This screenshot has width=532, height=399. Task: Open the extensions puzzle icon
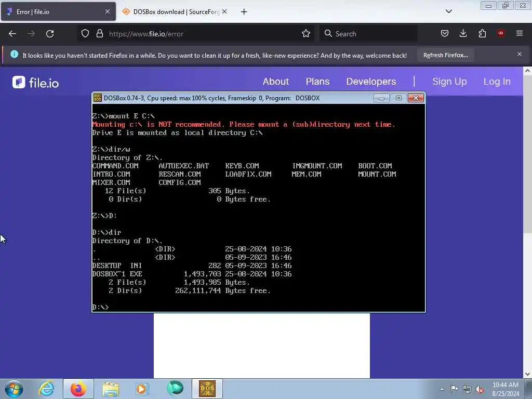(482, 34)
